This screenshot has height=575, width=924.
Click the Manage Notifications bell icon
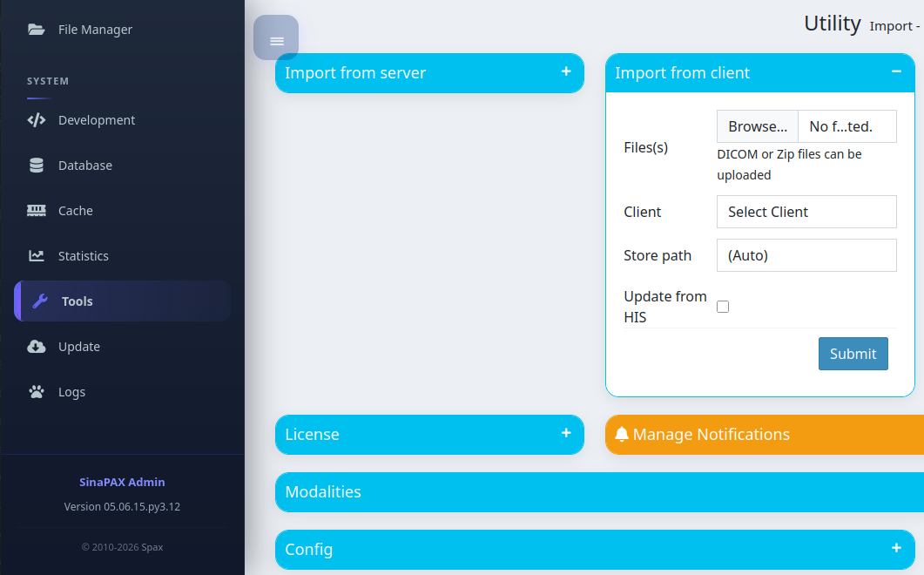622,435
